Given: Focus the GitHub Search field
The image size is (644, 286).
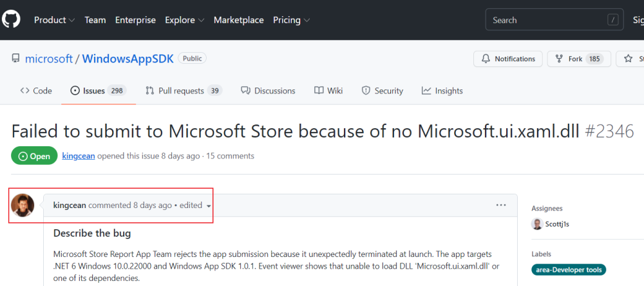Looking at the screenshot, I should pyautogui.click(x=547, y=20).
